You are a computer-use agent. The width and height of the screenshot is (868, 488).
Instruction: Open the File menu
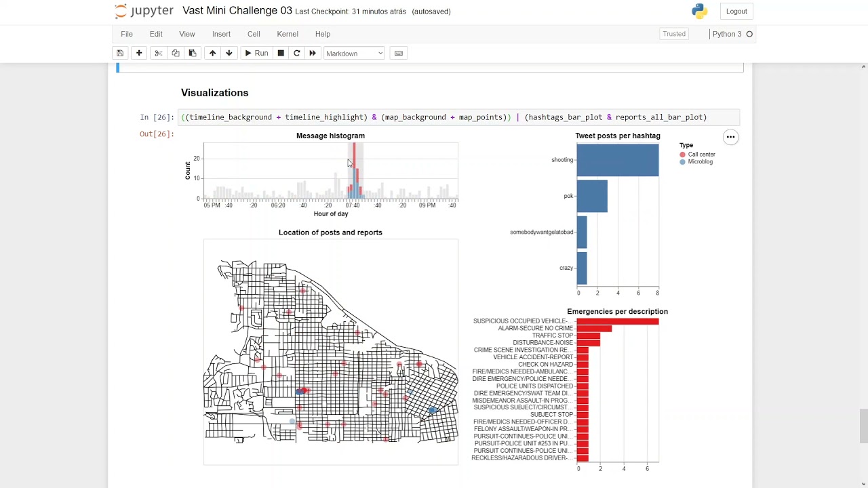tap(127, 34)
